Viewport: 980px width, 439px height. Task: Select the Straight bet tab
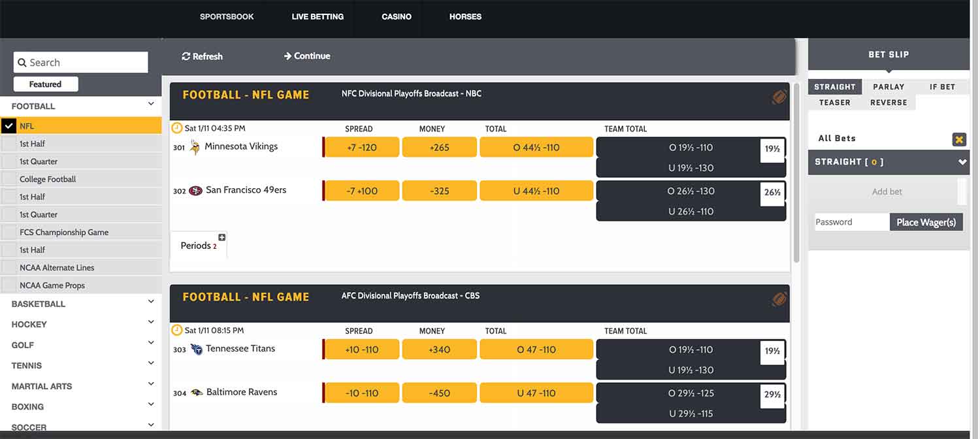(x=835, y=87)
